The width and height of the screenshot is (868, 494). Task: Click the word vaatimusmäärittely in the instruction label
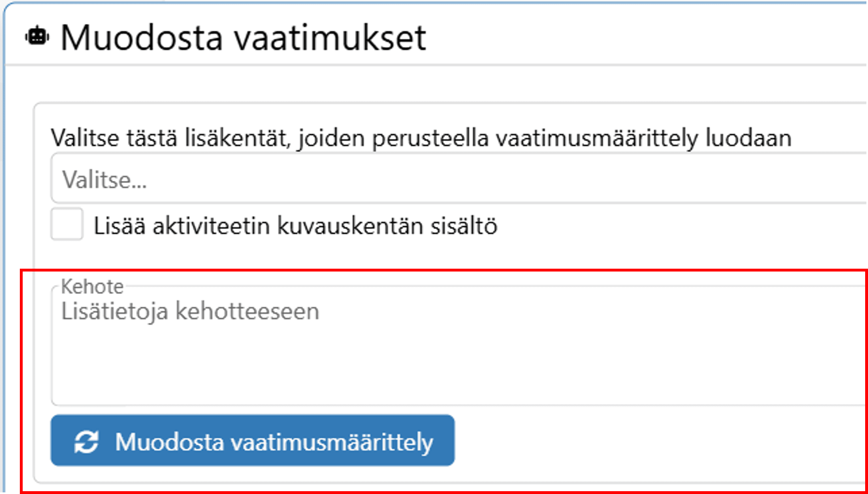(x=597, y=138)
